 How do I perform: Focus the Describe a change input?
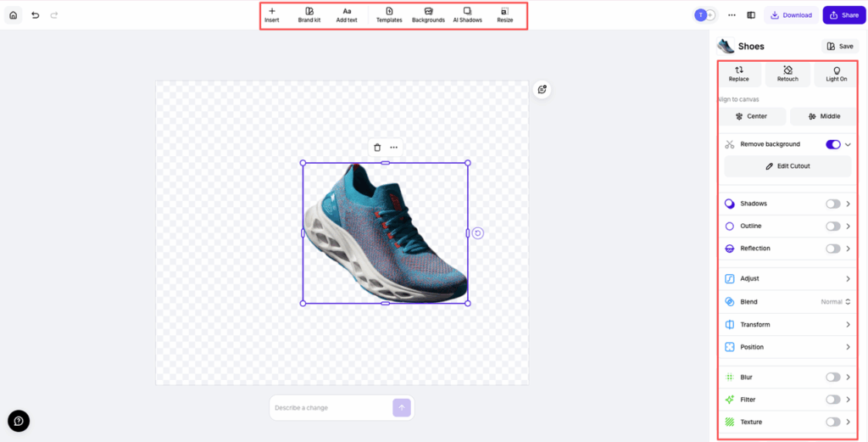point(332,408)
